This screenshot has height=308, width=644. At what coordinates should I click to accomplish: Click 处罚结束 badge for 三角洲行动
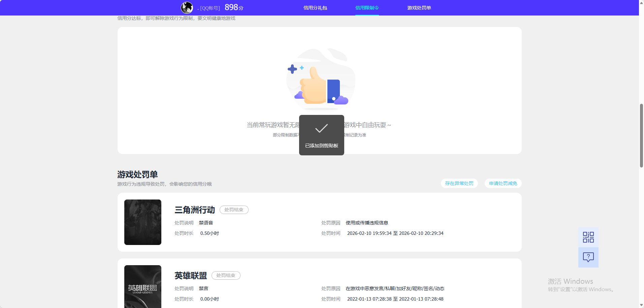pos(234,210)
